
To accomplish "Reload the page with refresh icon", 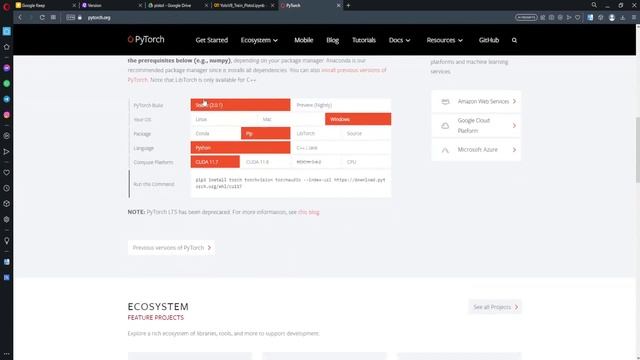I will (x=42, y=18).
